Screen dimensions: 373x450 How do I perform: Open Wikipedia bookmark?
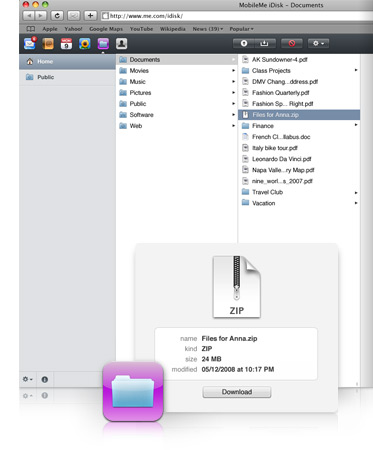point(173,29)
